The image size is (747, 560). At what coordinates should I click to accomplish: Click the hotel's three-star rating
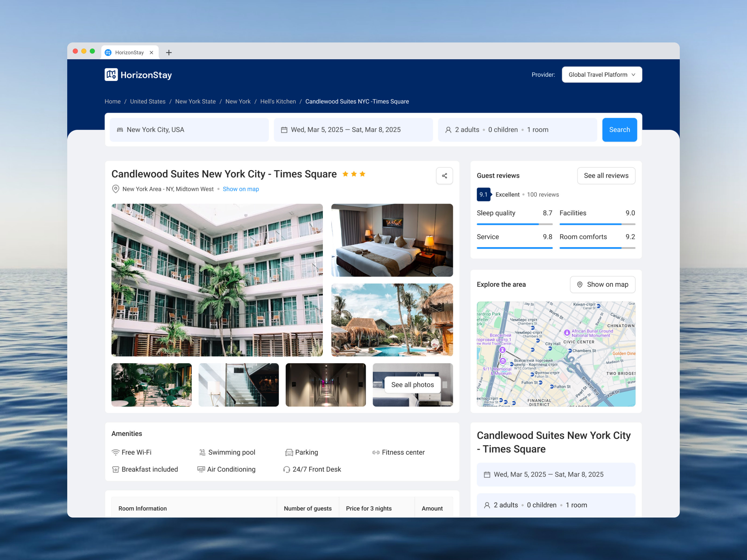click(354, 174)
